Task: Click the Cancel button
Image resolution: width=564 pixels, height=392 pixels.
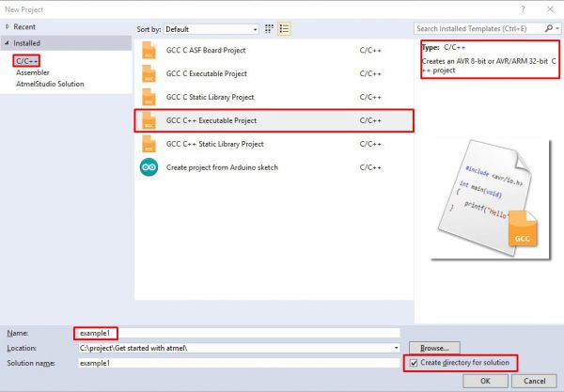Action: [x=534, y=381]
